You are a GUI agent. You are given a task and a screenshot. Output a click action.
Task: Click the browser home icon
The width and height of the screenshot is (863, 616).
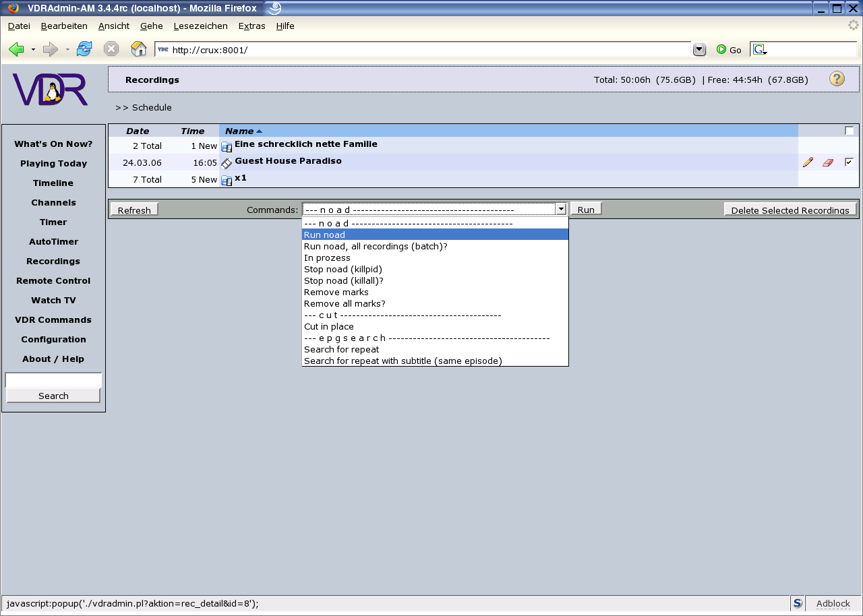[x=138, y=49]
